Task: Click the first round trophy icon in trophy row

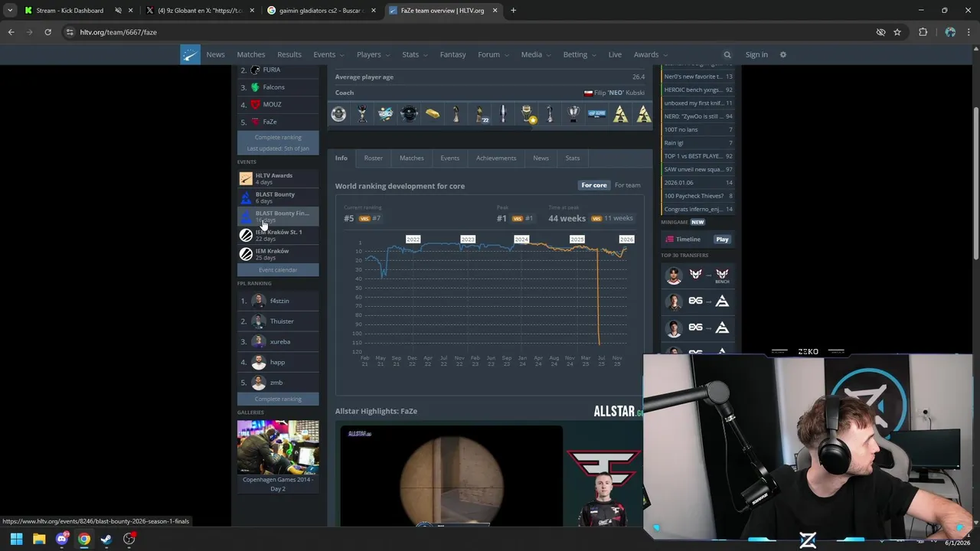Action: point(338,114)
